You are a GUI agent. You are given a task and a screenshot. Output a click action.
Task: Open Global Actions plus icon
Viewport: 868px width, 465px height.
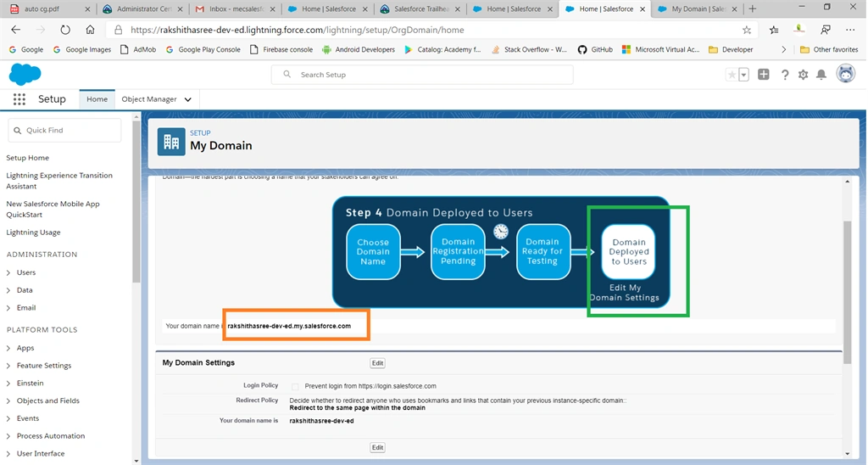(764, 75)
